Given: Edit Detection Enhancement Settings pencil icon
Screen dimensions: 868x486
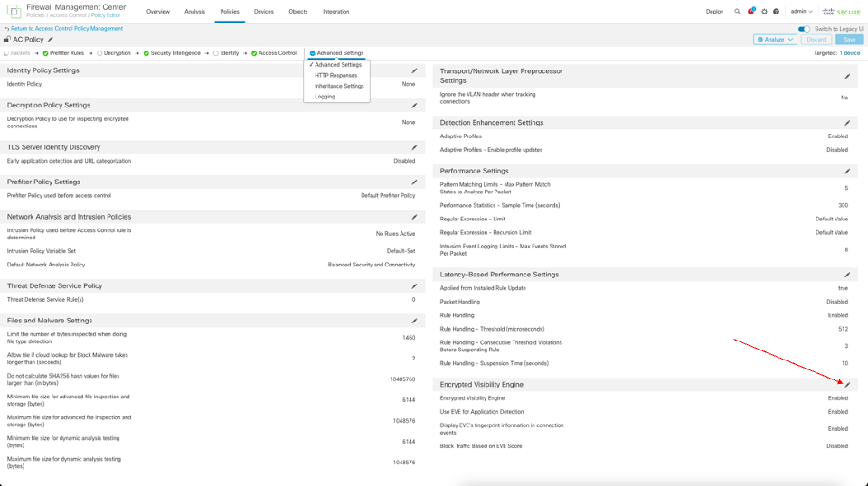Looking at the screenshot, I should [847, 123].
